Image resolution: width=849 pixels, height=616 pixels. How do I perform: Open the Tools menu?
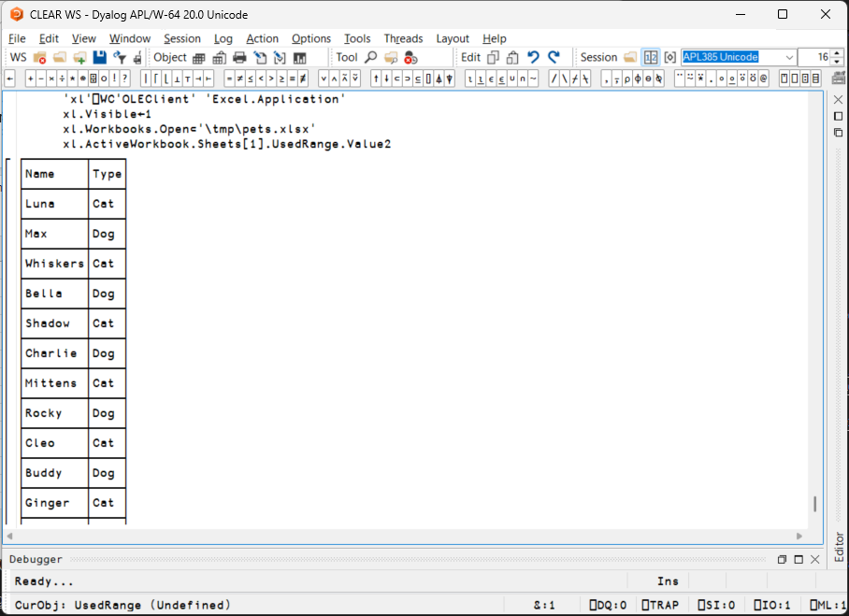[357, 38]
